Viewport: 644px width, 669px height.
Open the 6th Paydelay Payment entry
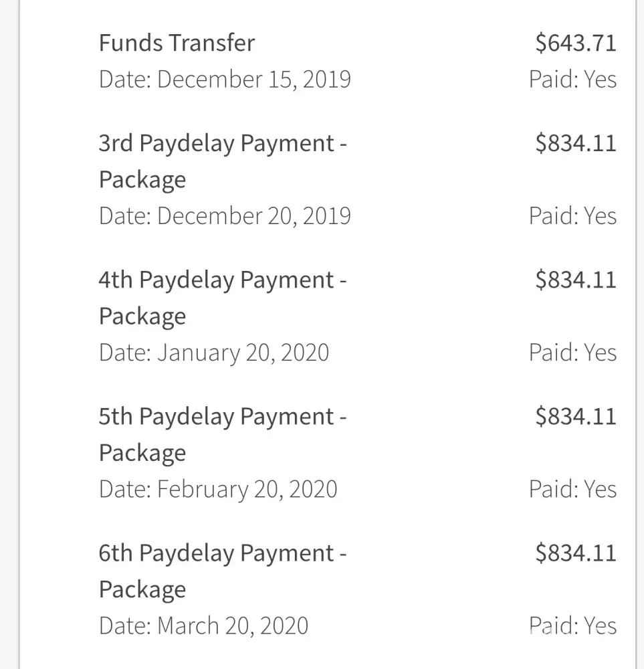pos(222,571)
